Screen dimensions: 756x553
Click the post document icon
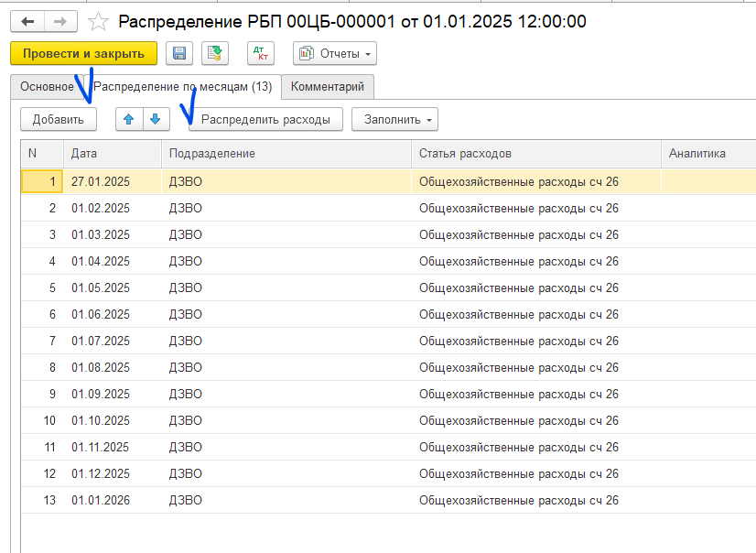(x=215, y=54)
